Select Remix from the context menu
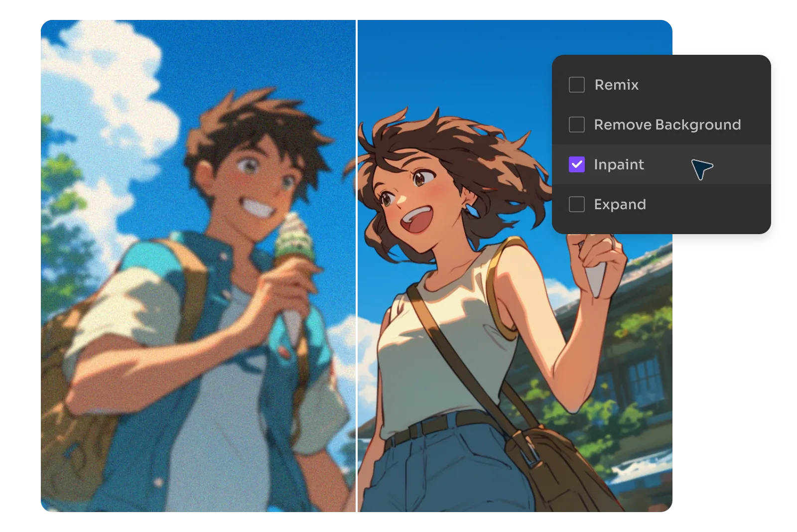The width and height of the screenshot is (797, 532). [x=616, y=85]
